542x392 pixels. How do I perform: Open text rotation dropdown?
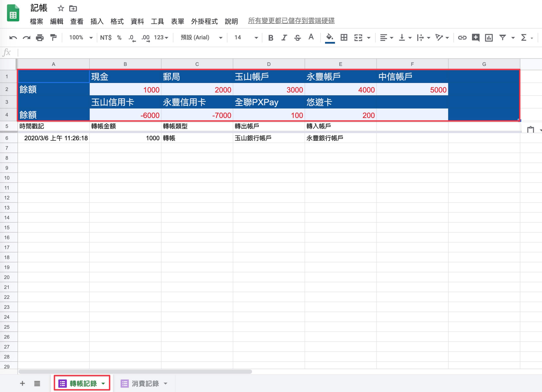(442, 38)
